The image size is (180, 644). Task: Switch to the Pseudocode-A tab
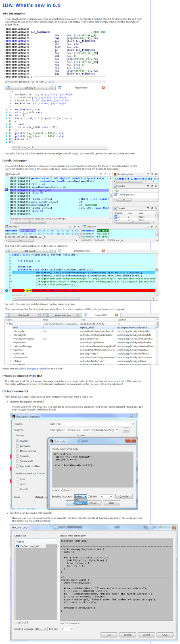(82, 87)
